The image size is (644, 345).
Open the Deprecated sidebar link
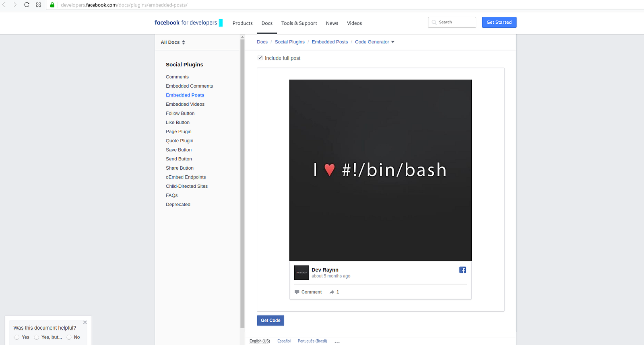178,205
